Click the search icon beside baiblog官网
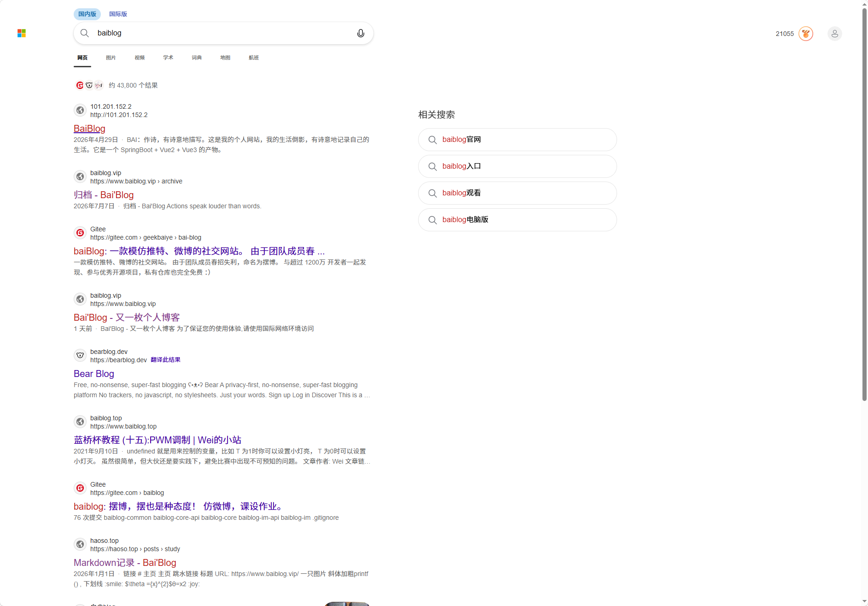 tap(432, 140)
